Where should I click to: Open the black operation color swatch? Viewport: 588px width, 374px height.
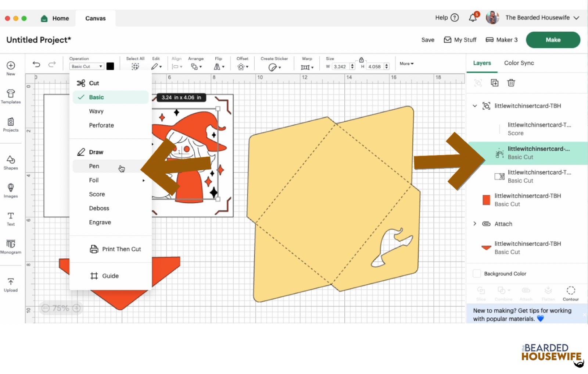coord(110,66)
